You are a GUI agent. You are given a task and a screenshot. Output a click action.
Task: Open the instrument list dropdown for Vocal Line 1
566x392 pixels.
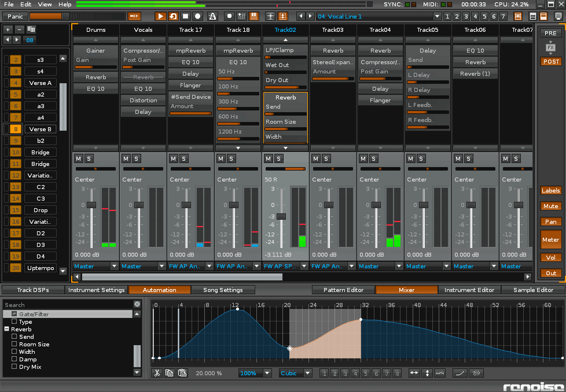pyautogui.click(x=437, y=16)
